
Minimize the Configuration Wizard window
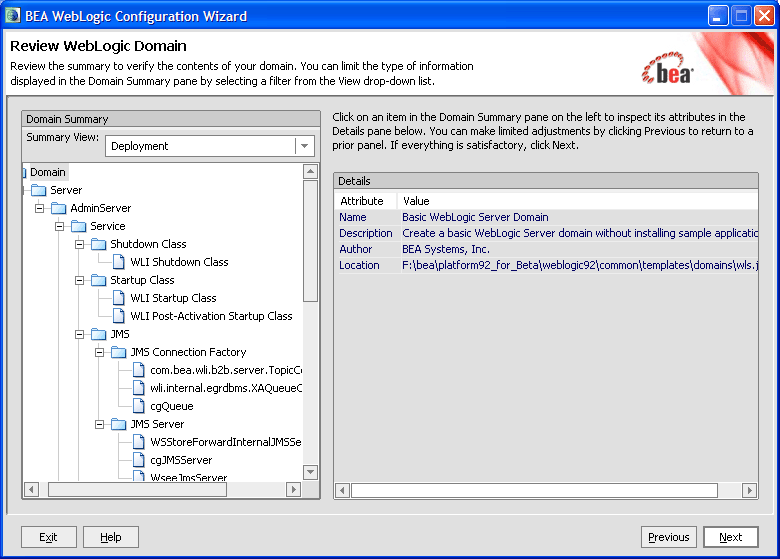(x=718, y=16)
